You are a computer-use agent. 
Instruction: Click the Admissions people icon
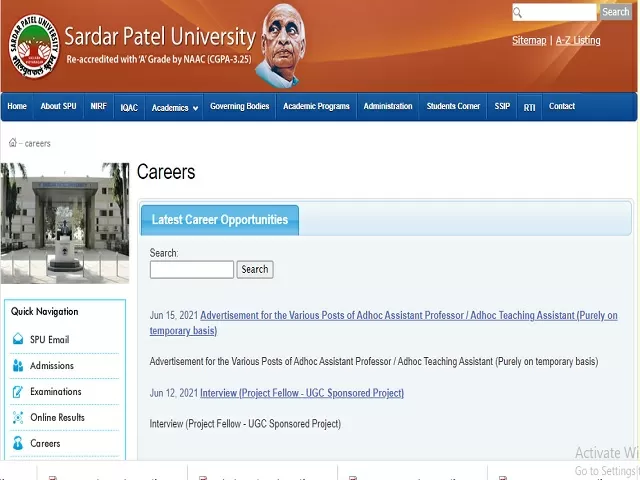click(x=18, y=365)
